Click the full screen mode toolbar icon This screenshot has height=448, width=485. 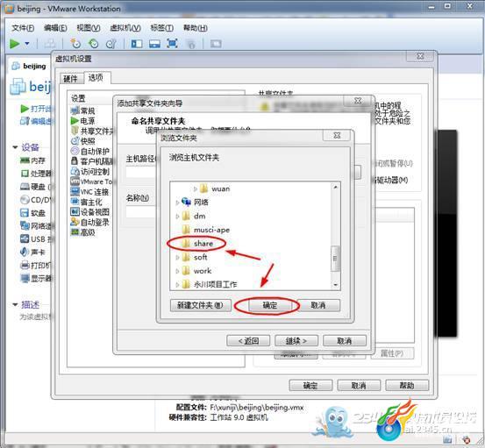click(x=172, y=43)
